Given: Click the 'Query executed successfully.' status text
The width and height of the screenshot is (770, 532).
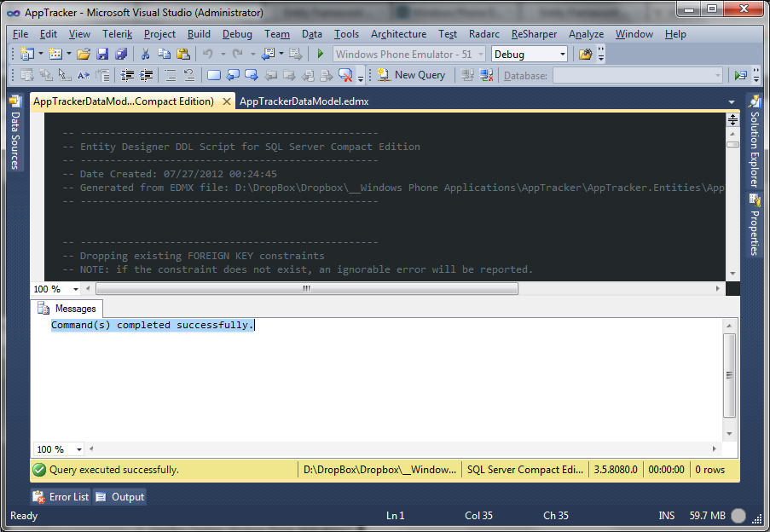Looking at the screenshot, I should tap(114, 470).
